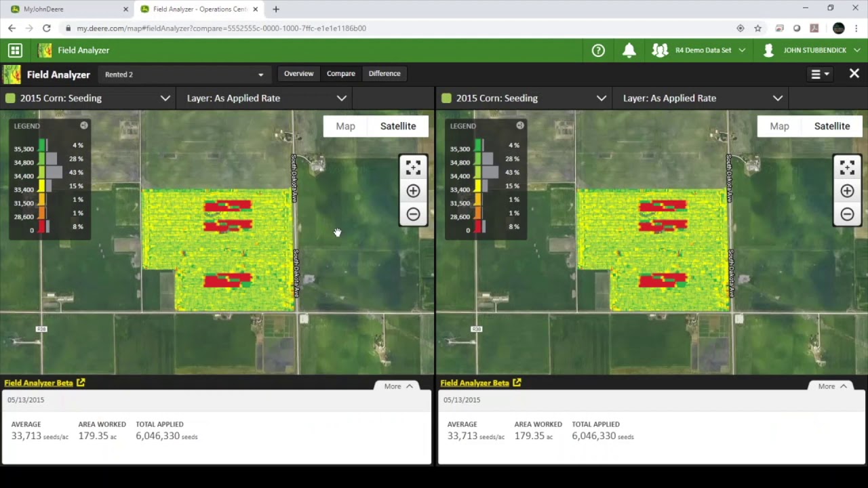Viewport: 868px width, 488px height.
Task: Click right total applied 6,046,330 seeds
Action: tap(603, 436)
